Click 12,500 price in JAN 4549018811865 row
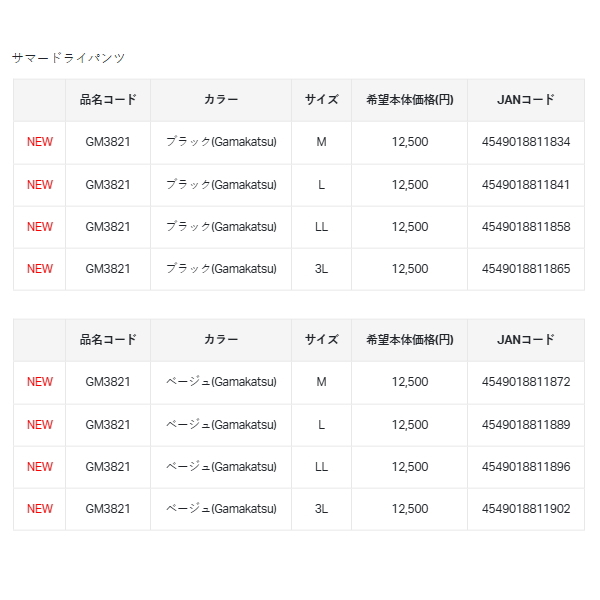The width and height of the screenshot is (600, 600). click(410, 269)
